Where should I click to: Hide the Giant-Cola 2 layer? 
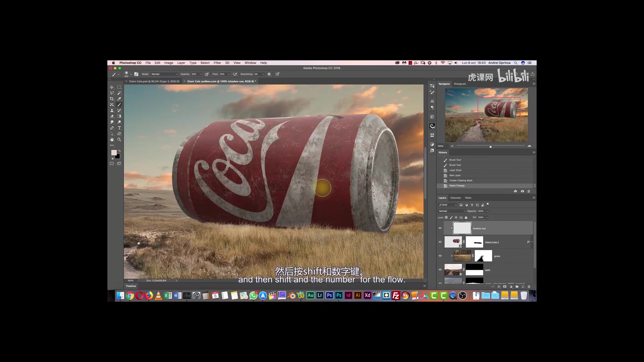tap(440, 242)
